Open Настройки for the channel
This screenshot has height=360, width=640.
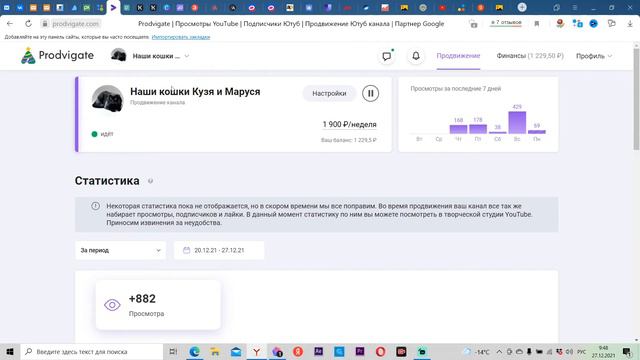click(x=329, y=93)
